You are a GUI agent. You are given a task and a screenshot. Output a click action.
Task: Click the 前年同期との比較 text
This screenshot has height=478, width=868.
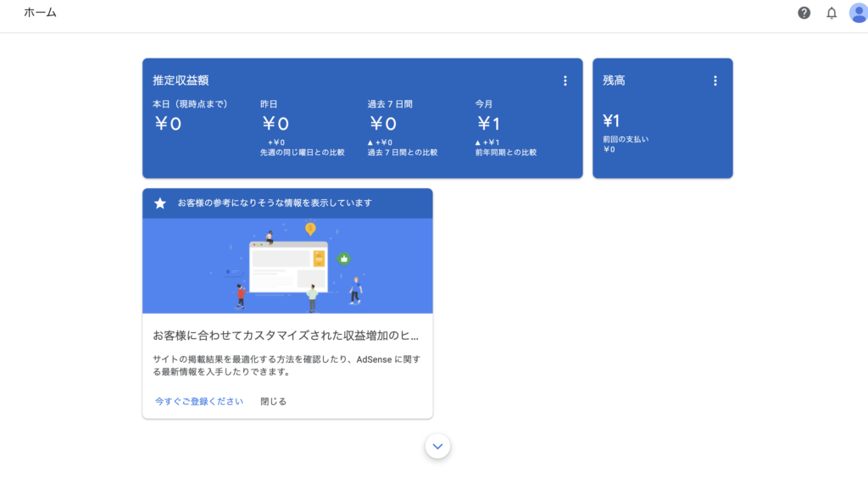click(x=506, y=153)
